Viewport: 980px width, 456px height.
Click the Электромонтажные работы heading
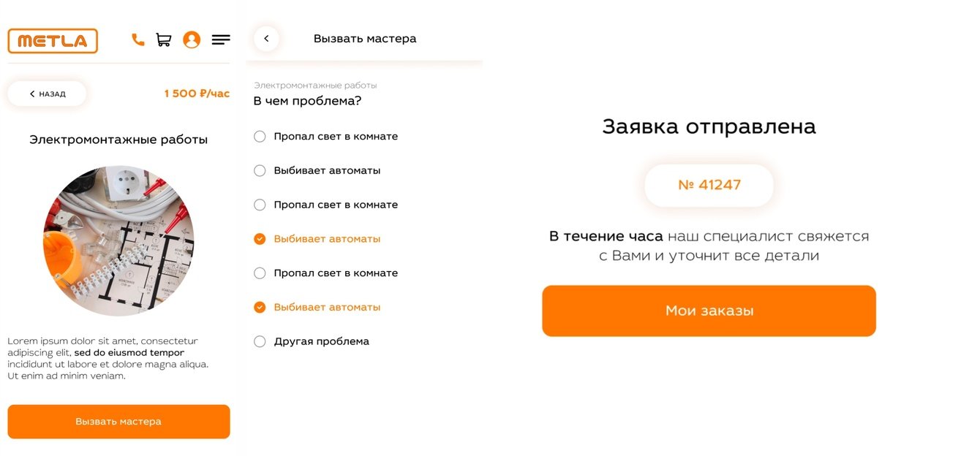click(x=118, y=140)
